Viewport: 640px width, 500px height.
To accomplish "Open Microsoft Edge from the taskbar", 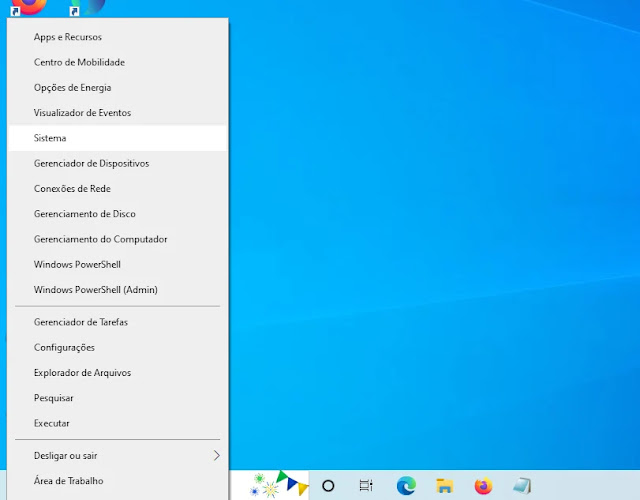I will pyautogui.click(x=405, y=486).
